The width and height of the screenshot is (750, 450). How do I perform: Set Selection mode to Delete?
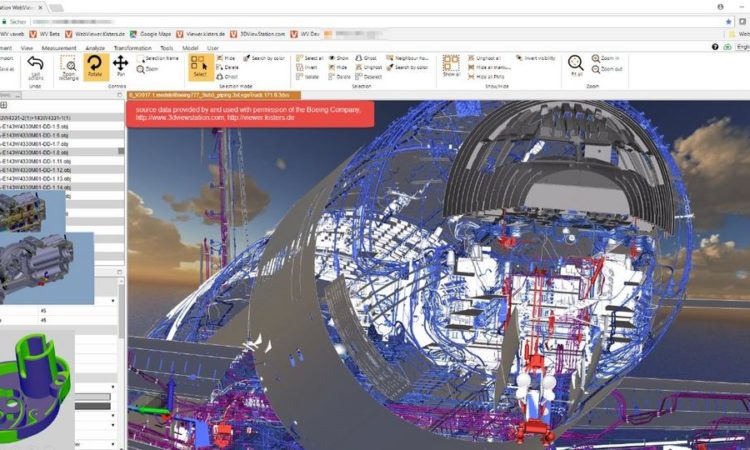(228, 67)
